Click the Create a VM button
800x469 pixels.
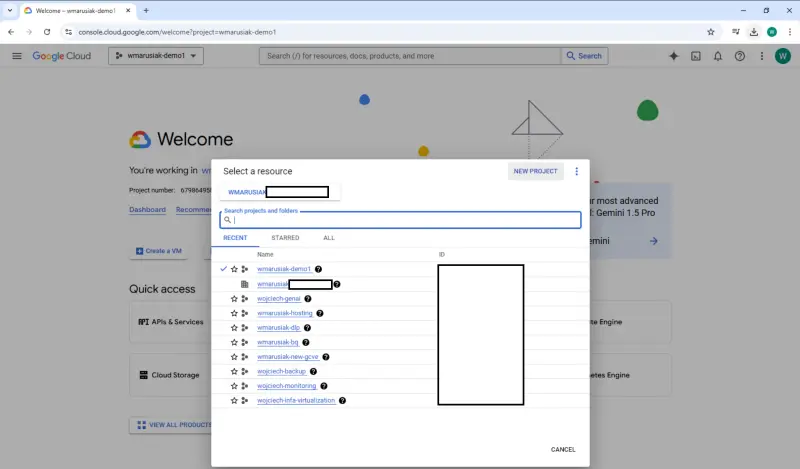coord(159,251)
